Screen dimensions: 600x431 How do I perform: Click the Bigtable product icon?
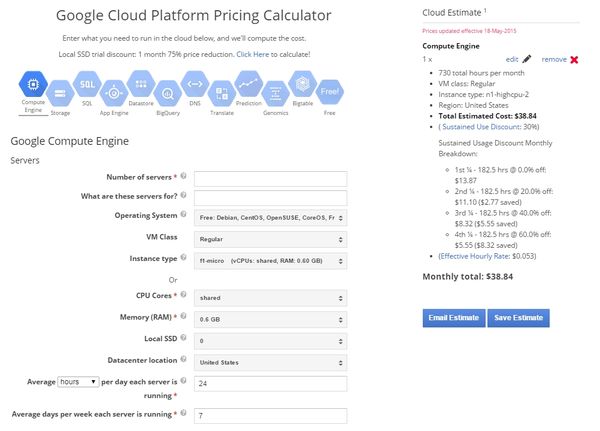(302, 84)
